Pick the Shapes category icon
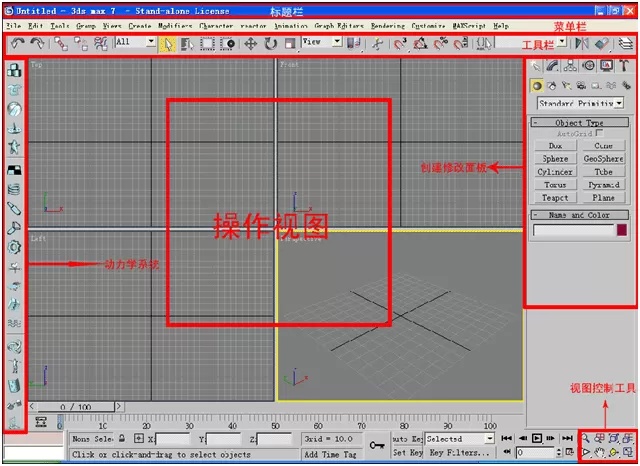This screenshot has width=640, height=466. point(552,86)
